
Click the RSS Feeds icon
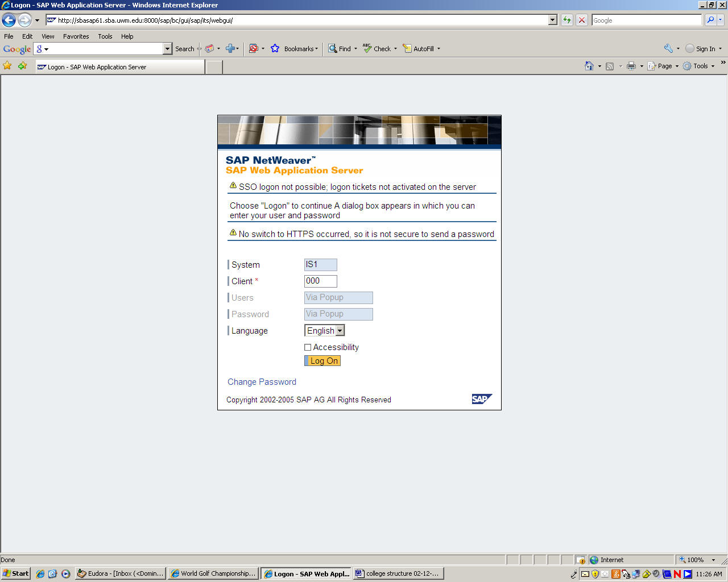point(610,66)
